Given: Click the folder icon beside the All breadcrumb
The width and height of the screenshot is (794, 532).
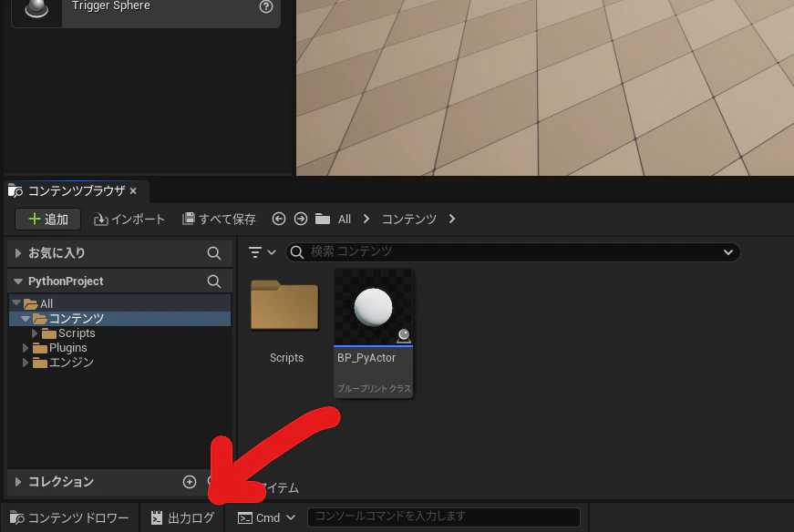Looking at the screenshot, I should 323,219.
